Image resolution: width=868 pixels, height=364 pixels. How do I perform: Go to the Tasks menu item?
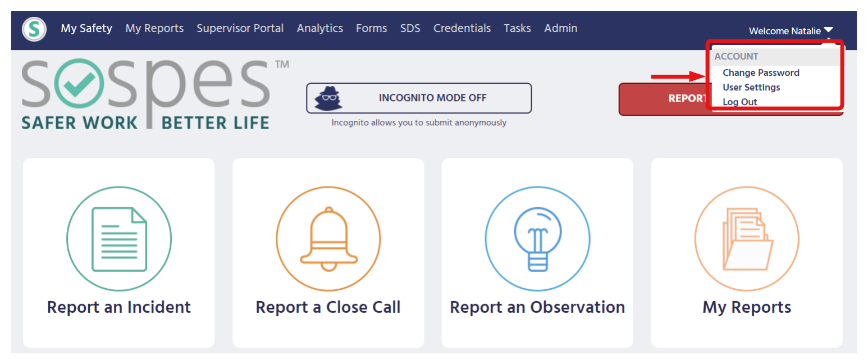point(517,28)
